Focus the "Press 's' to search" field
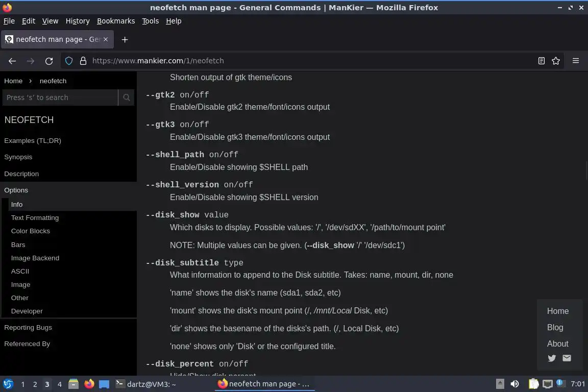This screenshot has width=588, height=392. pos(60,97)
